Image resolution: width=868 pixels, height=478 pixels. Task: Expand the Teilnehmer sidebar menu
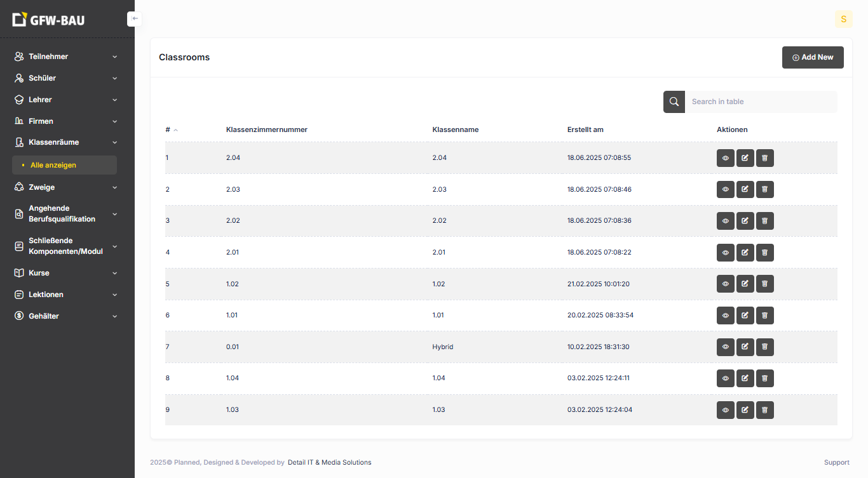(66, 56)
